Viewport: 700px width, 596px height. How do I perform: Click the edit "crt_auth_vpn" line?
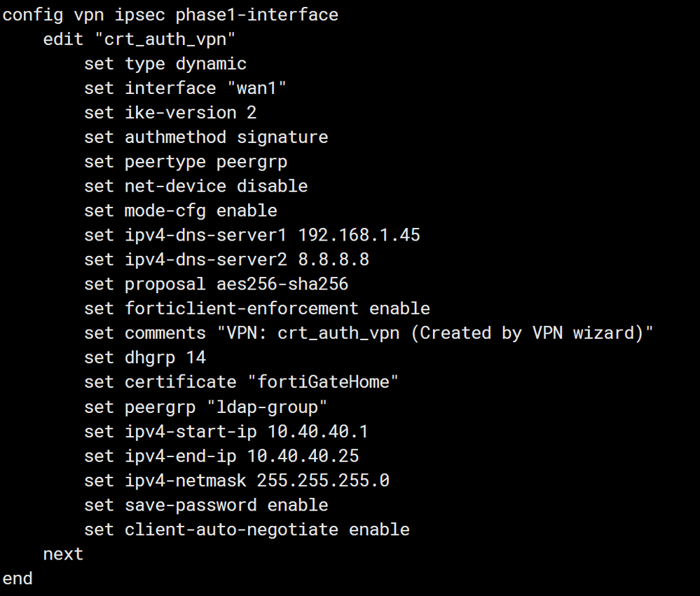(x=139, y=39)
